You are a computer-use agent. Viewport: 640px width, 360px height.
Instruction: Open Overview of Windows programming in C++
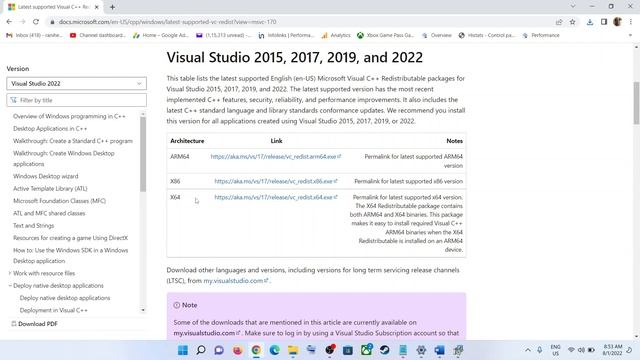click(69, 116)
